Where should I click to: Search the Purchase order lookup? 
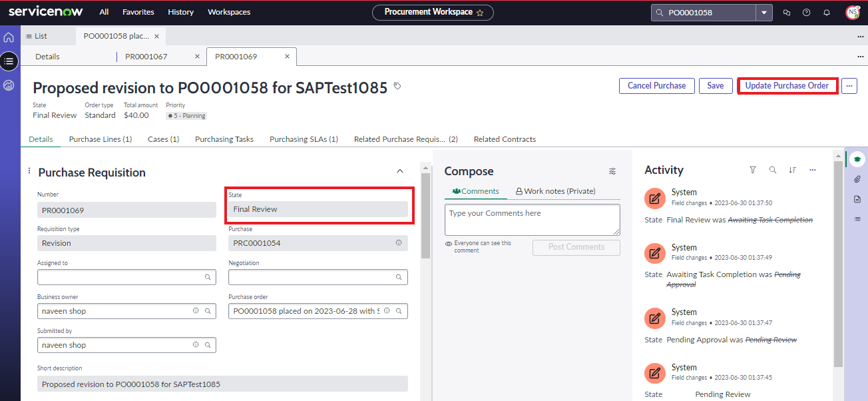pyautogui.click(x=399, y=311)
